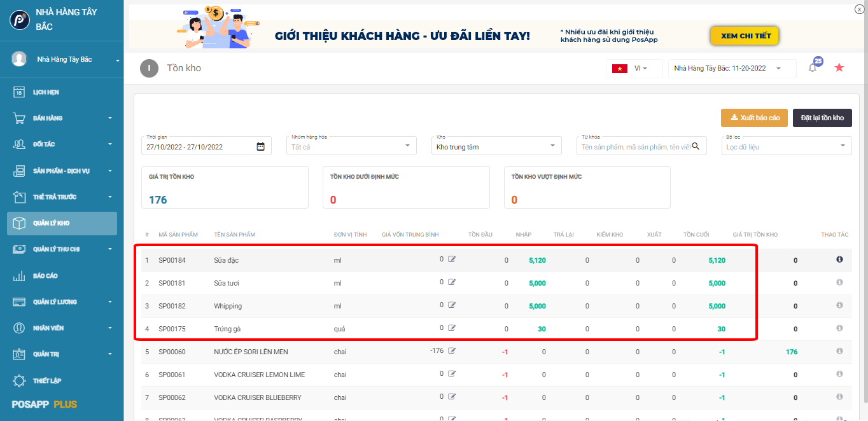Click the Từ khóa search input field
The image size is (868, 421).
point(633,147)
